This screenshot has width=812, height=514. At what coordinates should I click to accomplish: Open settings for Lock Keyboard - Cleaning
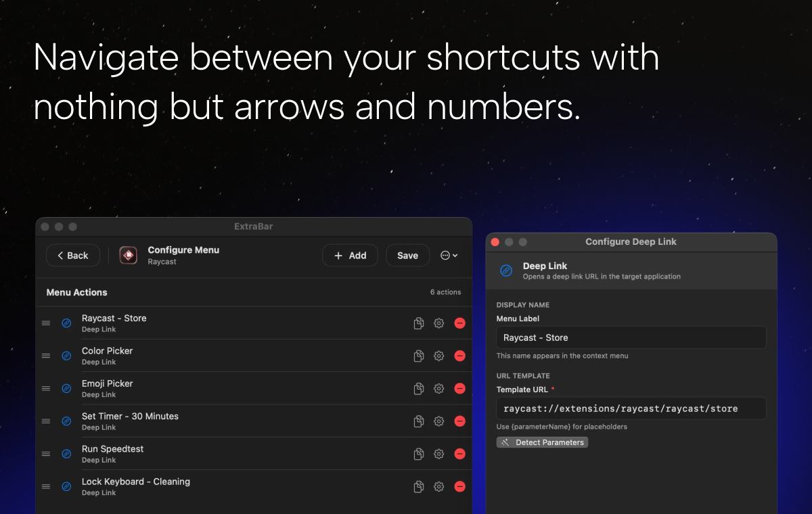click(x=438, y=486)
